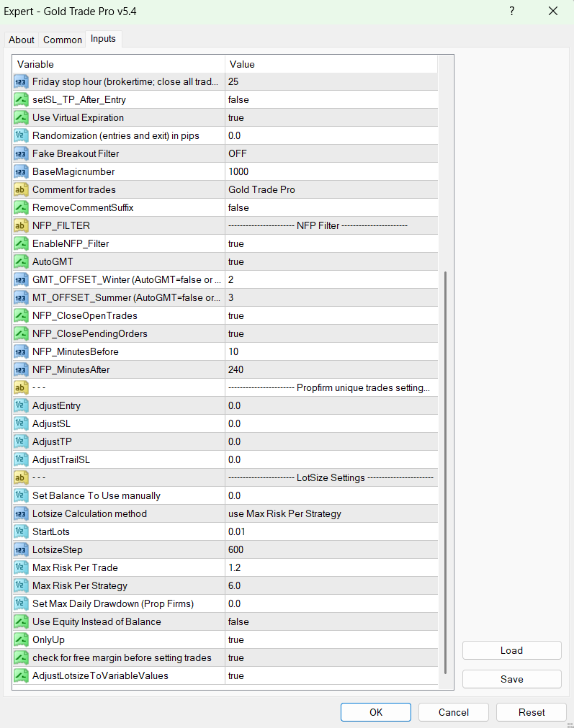Click the string icon beside Comment for trades
Screen dimensions: 574x728
pyautogui.click(x=21, y=189)
